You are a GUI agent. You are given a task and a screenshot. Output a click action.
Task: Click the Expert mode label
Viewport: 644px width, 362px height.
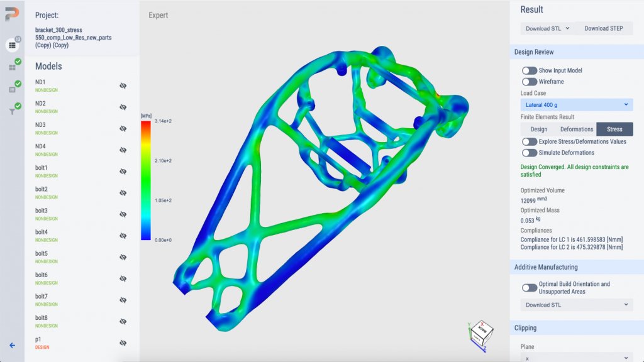(158, 15)
